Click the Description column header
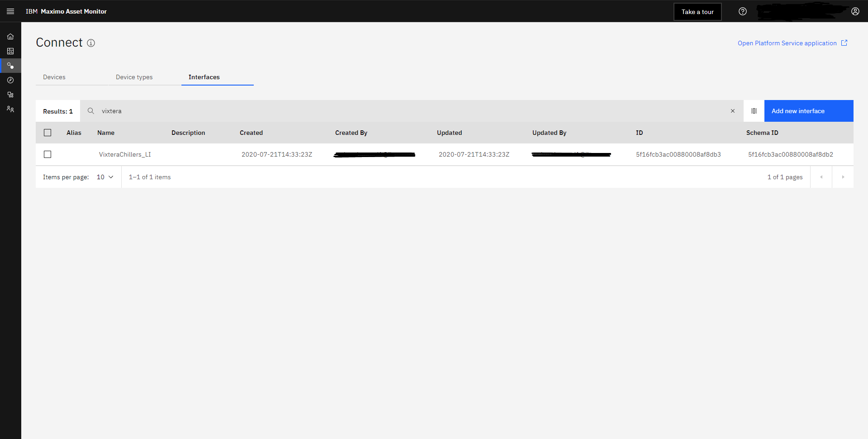868x439 pixels. 188,133
